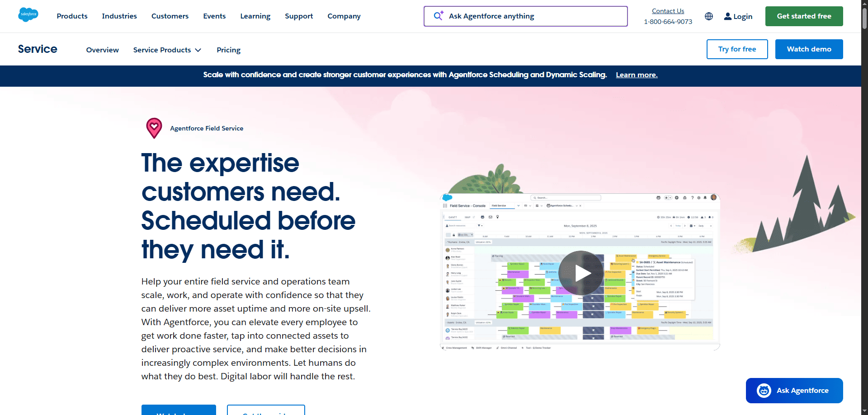
Task: Open the language globe selector
Action: (709, 16)
